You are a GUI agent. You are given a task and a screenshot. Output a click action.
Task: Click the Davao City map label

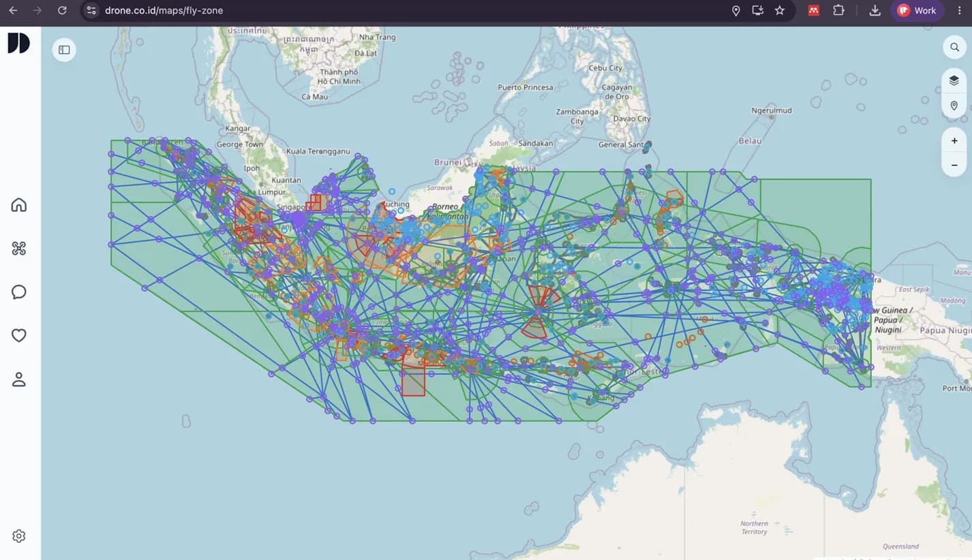(x=632, y=119)
